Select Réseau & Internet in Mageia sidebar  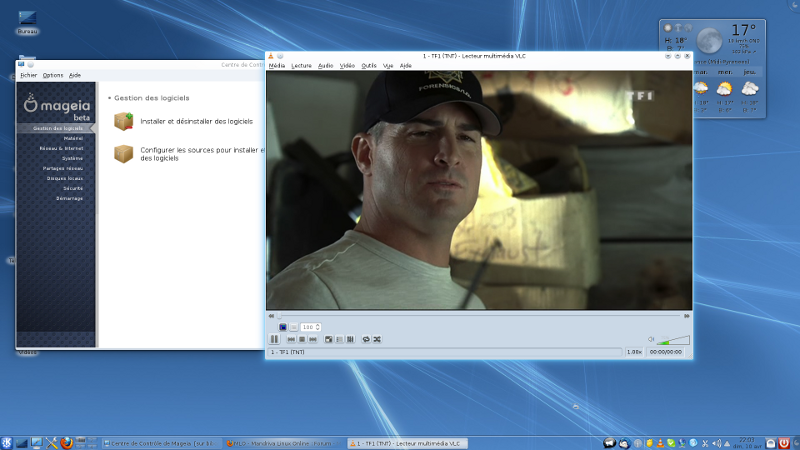[x=61, y=148]
